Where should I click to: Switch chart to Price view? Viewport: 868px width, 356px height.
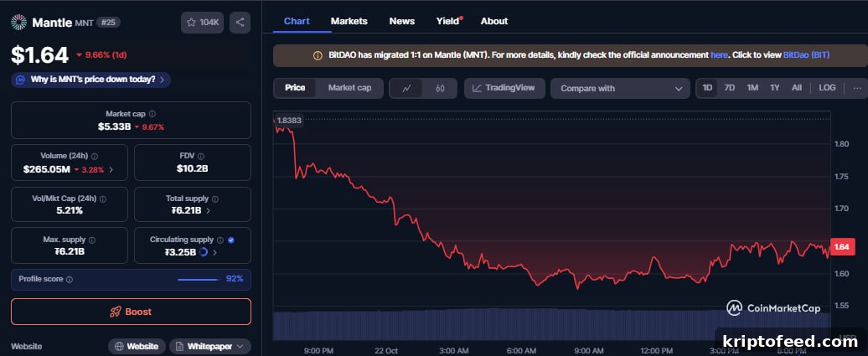tap(295, 88)
